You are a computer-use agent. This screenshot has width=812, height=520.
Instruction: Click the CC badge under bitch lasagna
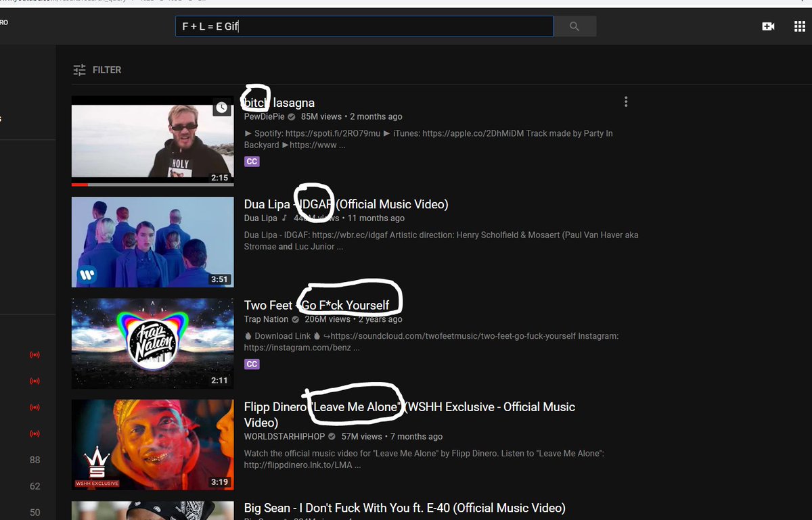click(252, 162)
